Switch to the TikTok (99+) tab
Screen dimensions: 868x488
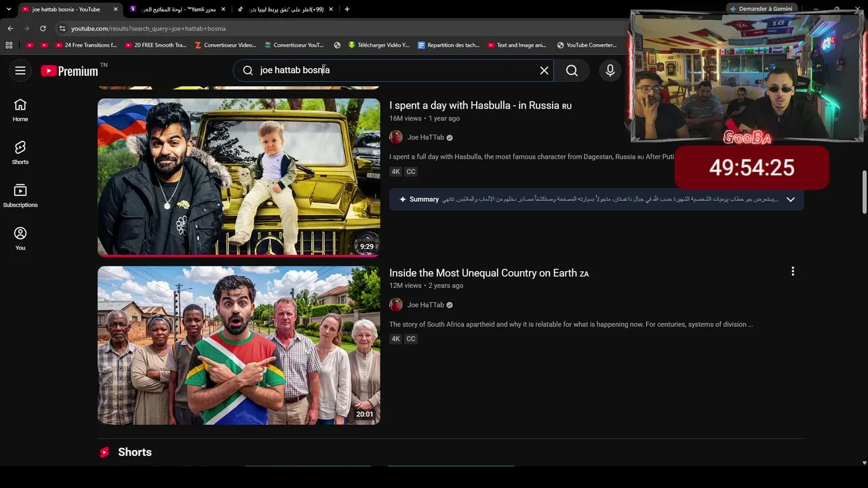[285, 9]
